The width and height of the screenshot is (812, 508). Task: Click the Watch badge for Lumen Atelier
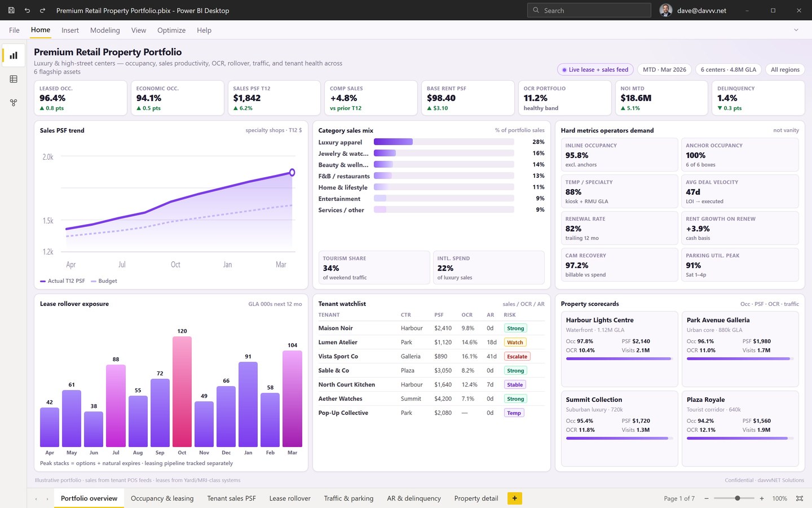(515, 343)
